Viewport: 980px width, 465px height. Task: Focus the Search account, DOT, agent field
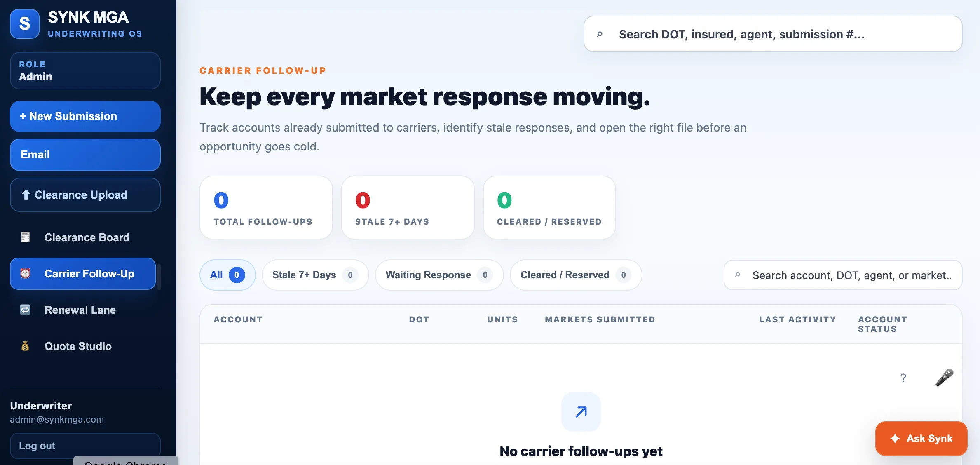click(x=843, y=275)
